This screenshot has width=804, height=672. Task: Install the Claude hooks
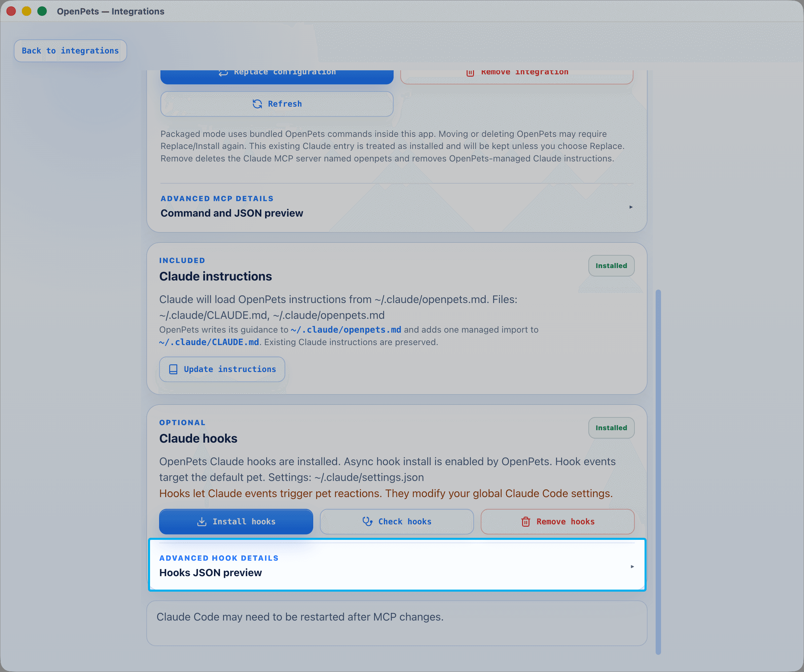(x=236, y=522)
